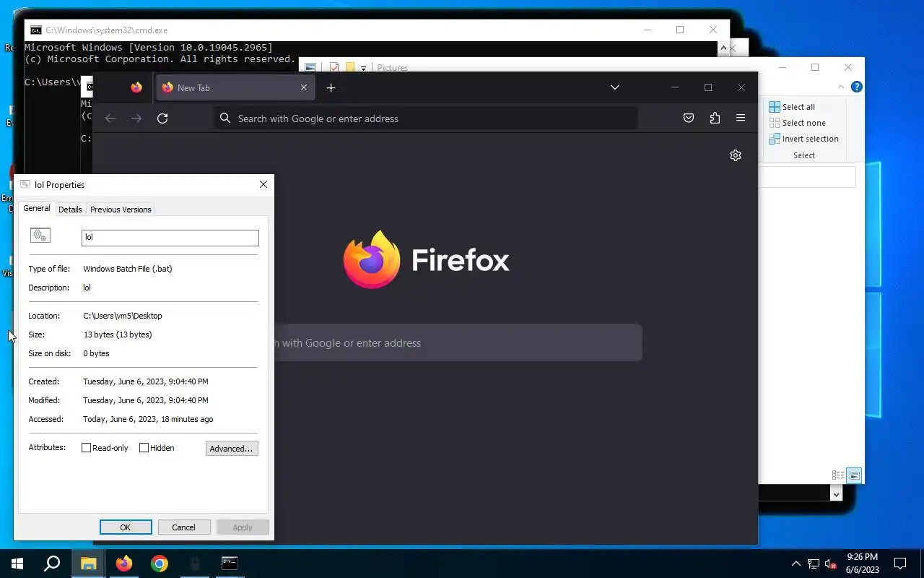The image size is (924, 578).
Task: Close the New Tab tab in Firefox
Action: (x=304, y=87)
